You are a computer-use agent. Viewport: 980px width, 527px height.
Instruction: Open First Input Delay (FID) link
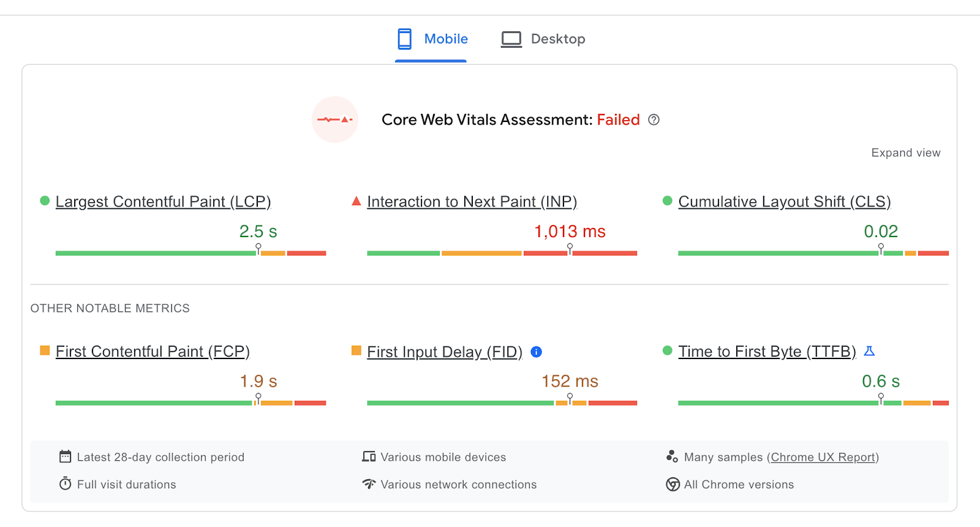[x=445, y=352]
